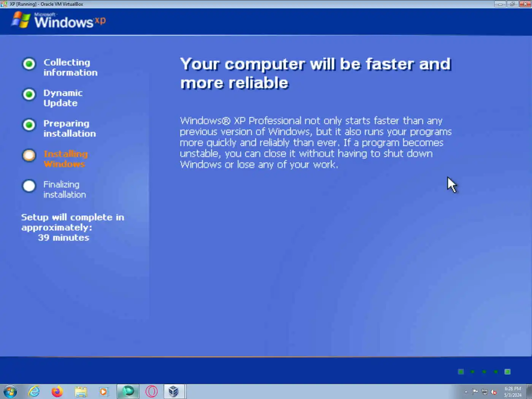Click the Finalizing installation step bullet
The height and width of the screenshot is (399, 532).
pyautogui.click(x=29, y=186)
